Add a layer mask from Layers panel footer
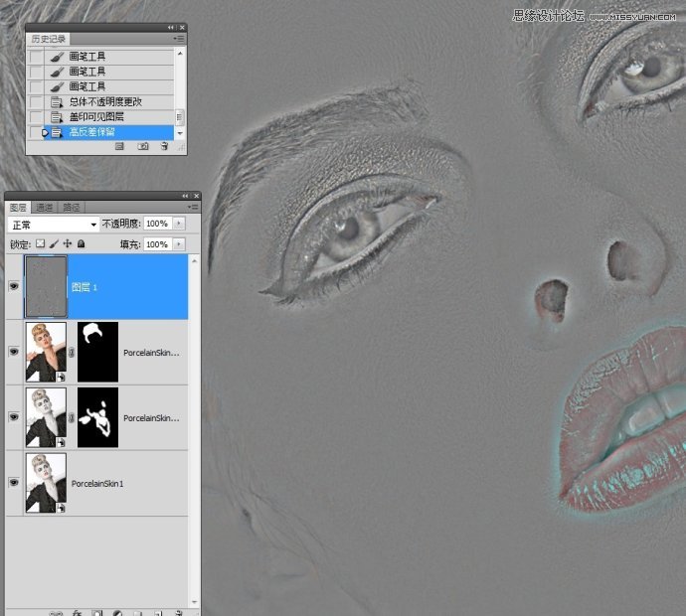This screenshot has width=686, height=616. (97, 613)
